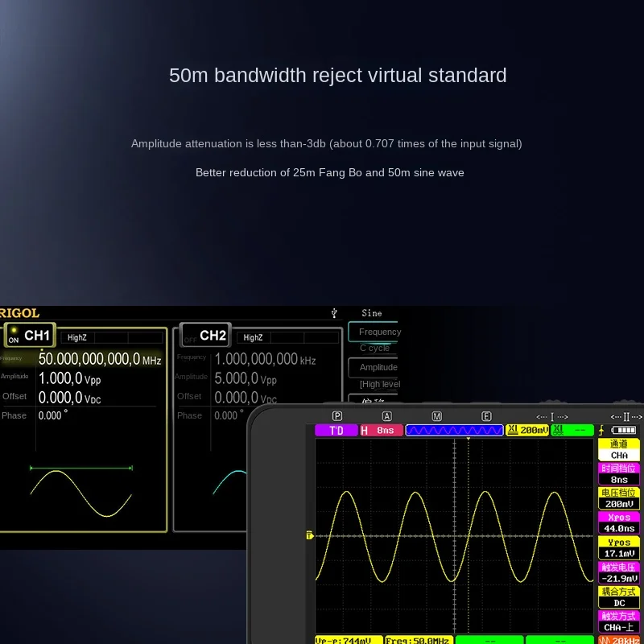
Task: Click the Sine menu title
Action: pos(372,313)
